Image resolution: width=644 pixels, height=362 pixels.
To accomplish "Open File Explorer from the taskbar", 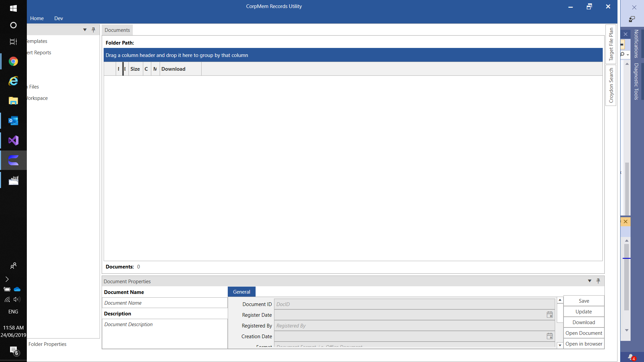I will click(x=13, y=101).
